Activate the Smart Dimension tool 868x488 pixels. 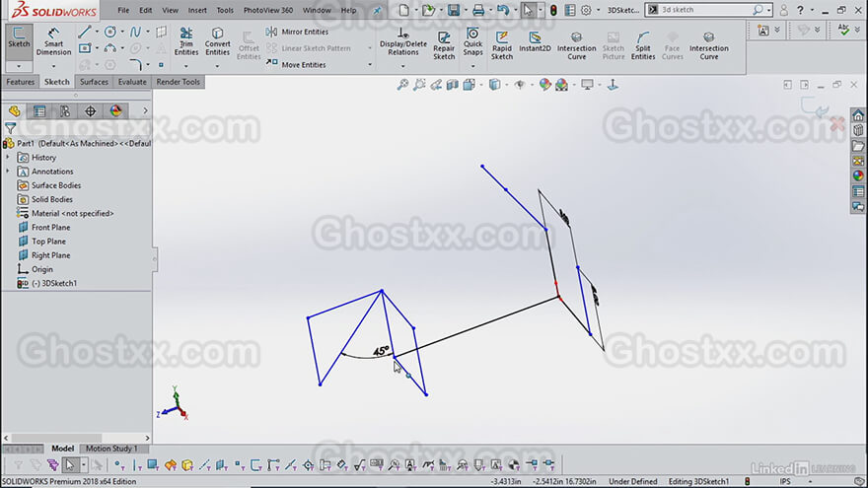(53, 41)
